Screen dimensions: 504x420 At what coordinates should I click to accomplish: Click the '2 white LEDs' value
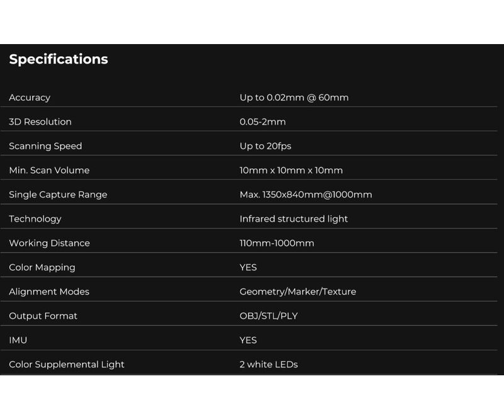(x=268, y=365)
